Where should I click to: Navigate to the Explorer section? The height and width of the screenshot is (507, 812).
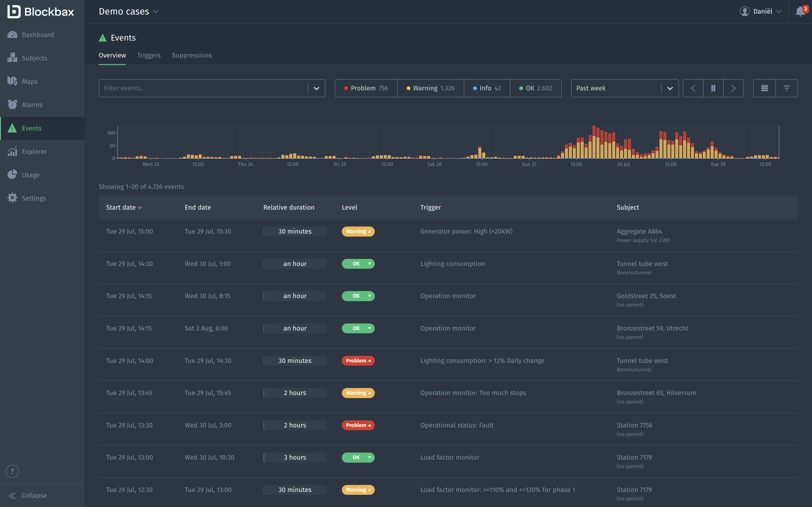tap(35, 151)
